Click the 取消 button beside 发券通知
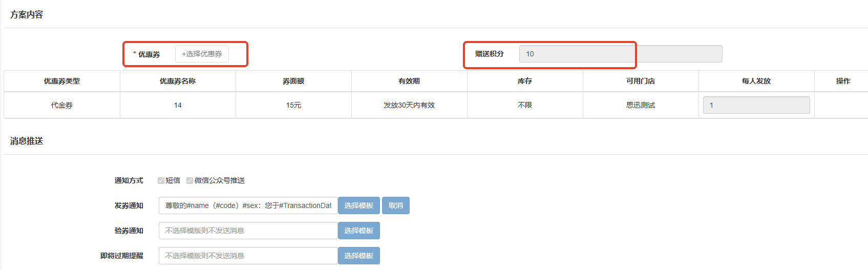The image size is (868, 270). click(x=396, y=205)
